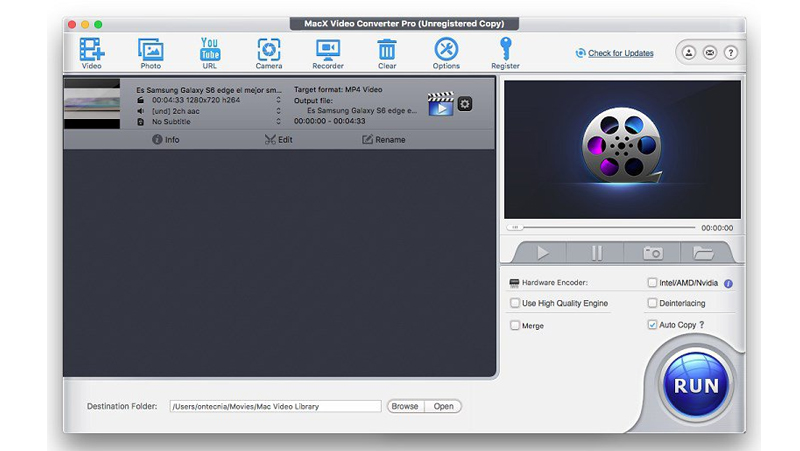Launch the Camera recorder

[x=269, y=53]
